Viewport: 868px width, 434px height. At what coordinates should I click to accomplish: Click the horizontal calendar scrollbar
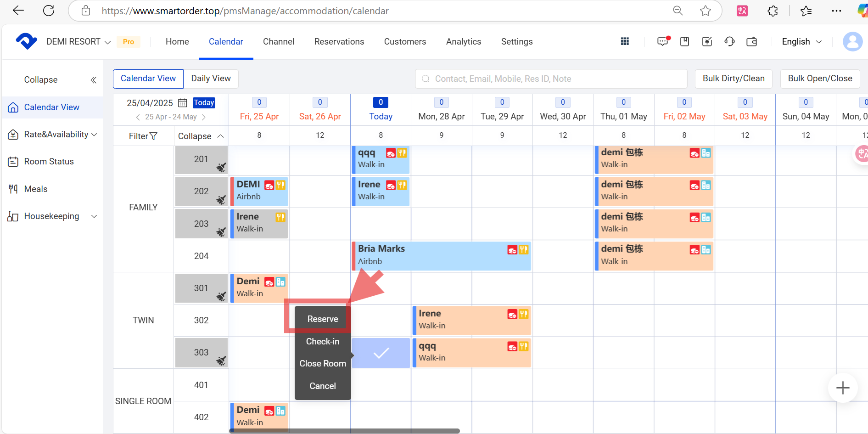pos(344,431)
